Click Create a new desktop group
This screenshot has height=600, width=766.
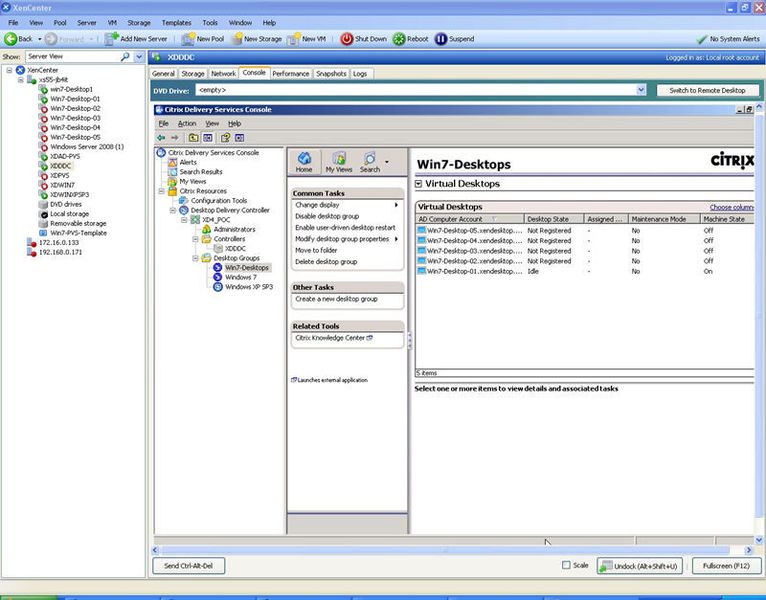click(x=336, y=299)
